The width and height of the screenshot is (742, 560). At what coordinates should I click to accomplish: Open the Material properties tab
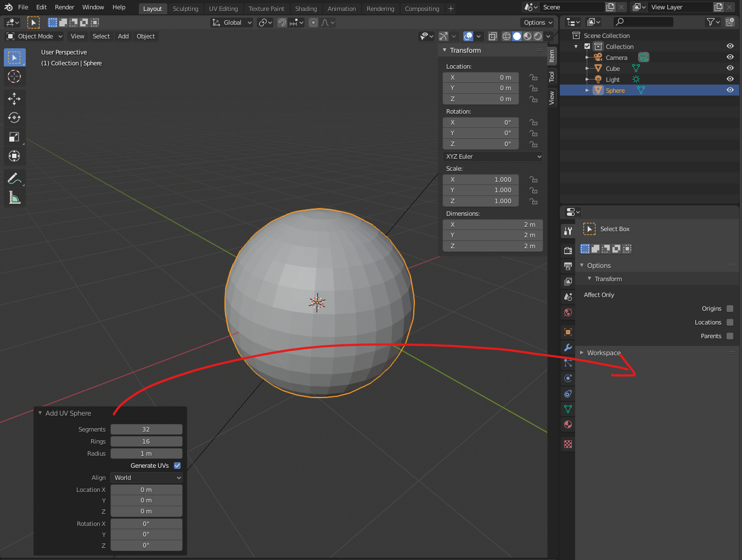point(568,424)
